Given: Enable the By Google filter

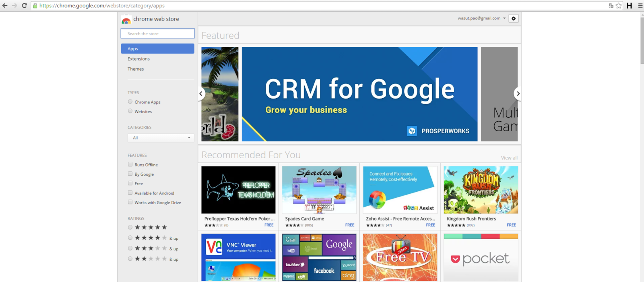Looking at the screenshot, I should tap(130, 174).
